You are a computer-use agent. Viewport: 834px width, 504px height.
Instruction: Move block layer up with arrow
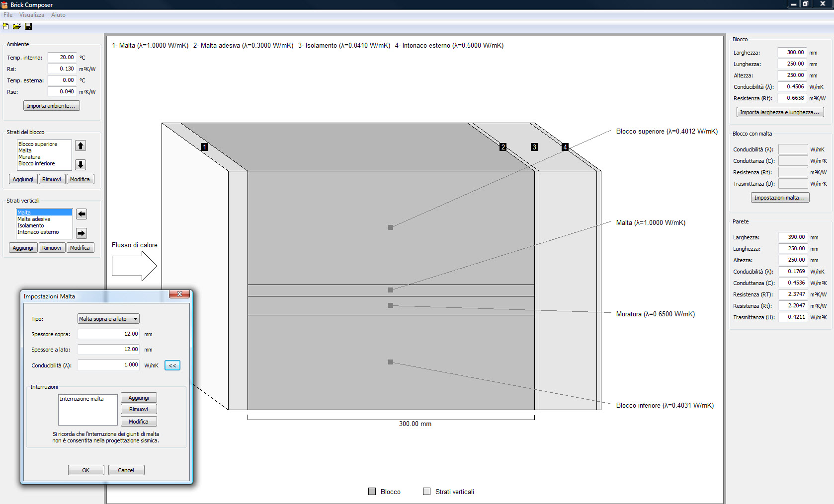pyautogui.click(x=81, y=145)
